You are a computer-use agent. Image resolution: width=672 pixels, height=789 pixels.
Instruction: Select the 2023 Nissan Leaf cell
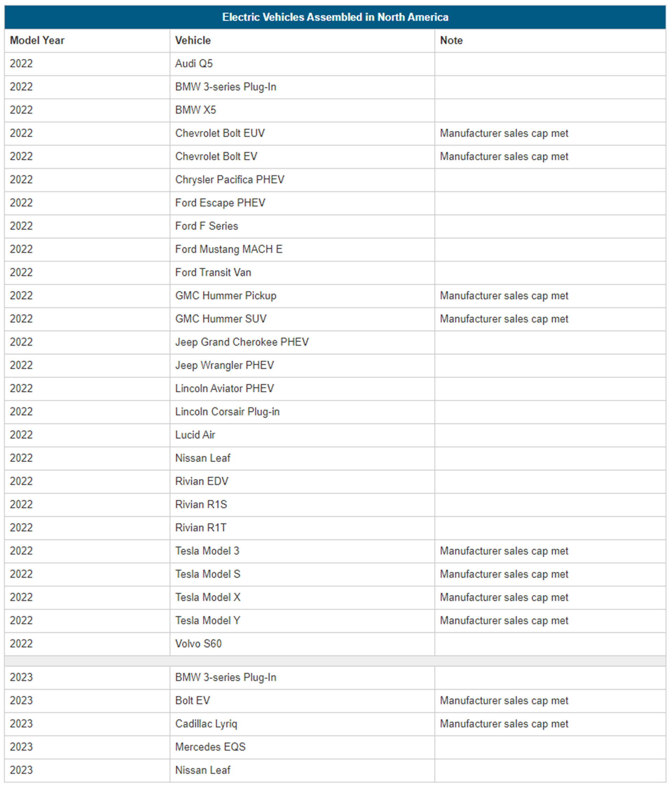(203, 770)
